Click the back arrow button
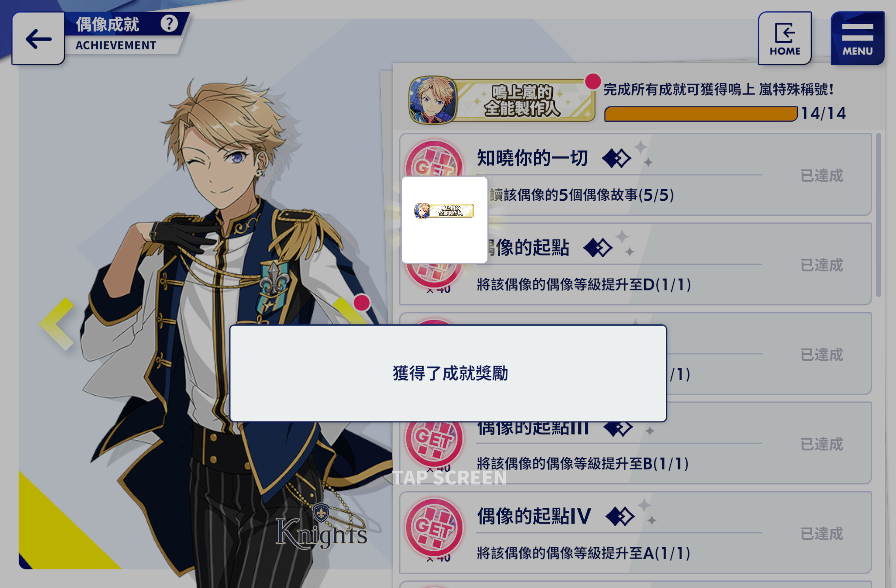 click(38, 39)
